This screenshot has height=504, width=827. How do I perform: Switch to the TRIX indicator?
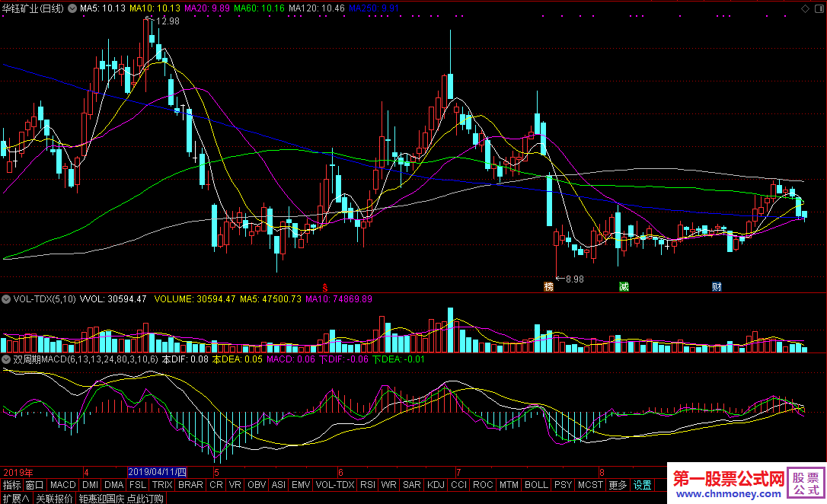pos(162,485)
